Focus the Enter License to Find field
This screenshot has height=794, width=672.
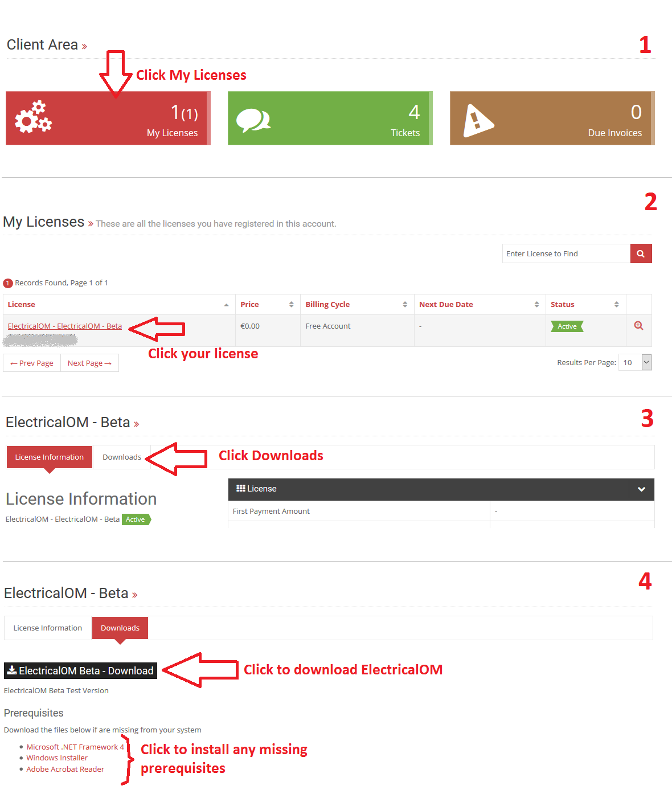[x=566, y=253]
